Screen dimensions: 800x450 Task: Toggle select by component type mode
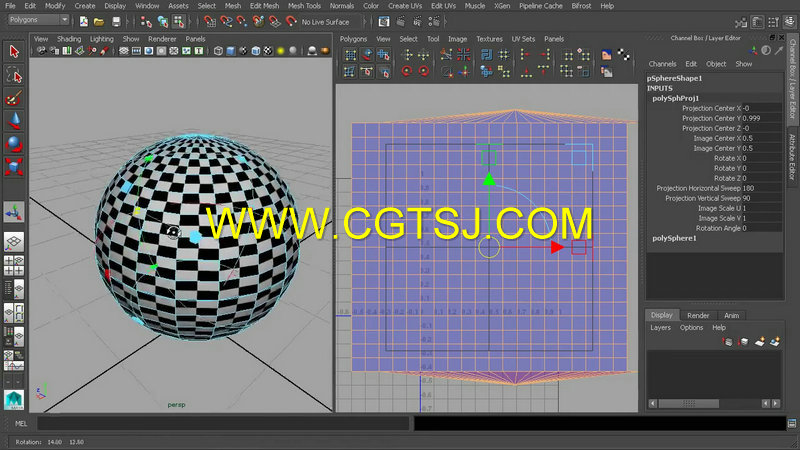coord(178,21)
